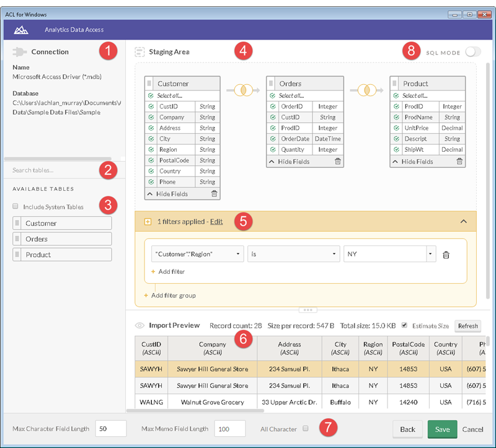Click Add filter
The width and height of the screenshot is (496, 448).
tap(168, 271)
